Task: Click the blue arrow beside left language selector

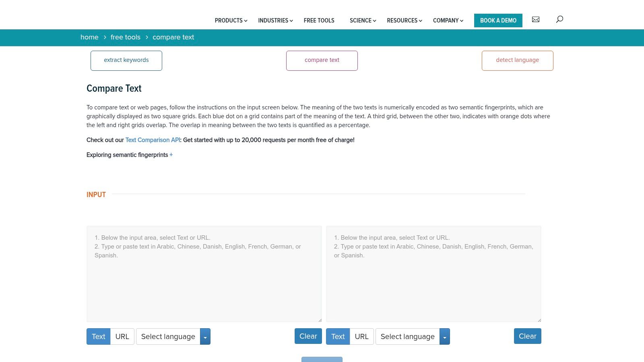Action: (x=205, y=337)
